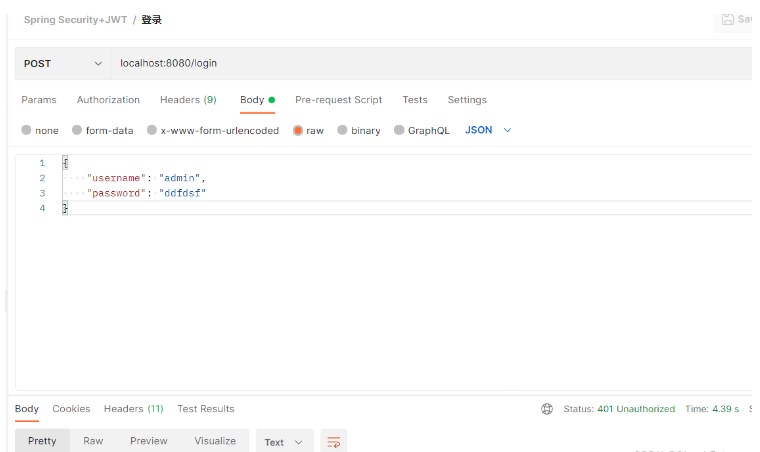Open the Pre-request Script tab
The image size is (760, 452).
338,100
